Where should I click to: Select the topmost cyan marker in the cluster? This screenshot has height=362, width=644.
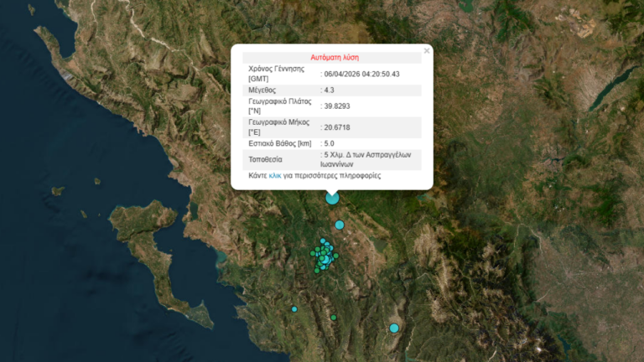(323, 241)
